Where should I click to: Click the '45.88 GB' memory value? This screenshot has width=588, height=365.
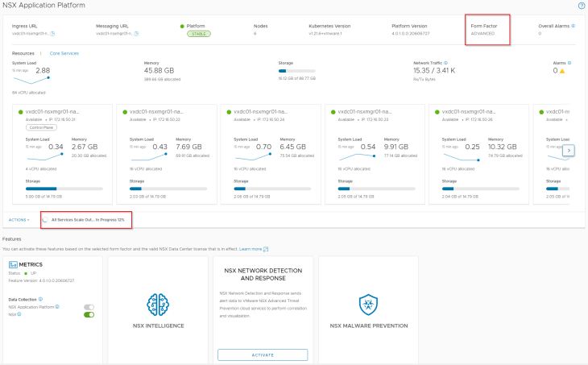pos(159,71)
